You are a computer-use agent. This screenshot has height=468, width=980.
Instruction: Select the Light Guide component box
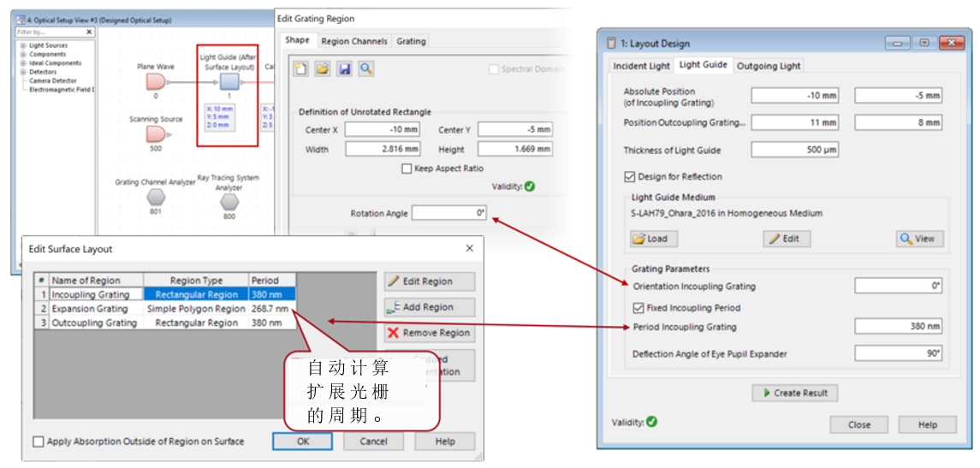point(229,82)
